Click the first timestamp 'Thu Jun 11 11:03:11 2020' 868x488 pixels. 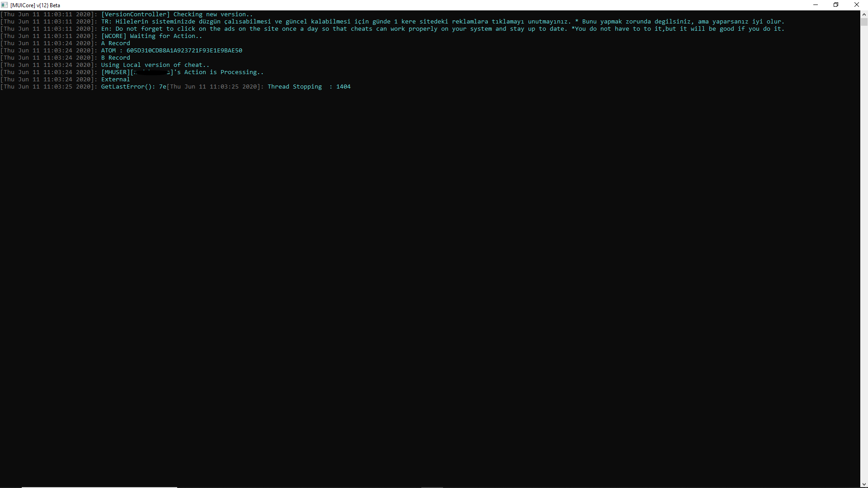47,14
